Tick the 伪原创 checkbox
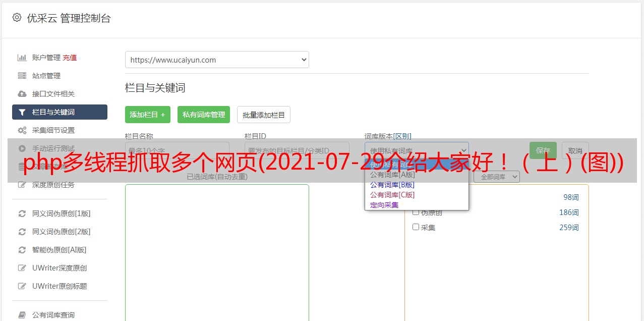This screenshot has width=644, height=321. [416, 212]
